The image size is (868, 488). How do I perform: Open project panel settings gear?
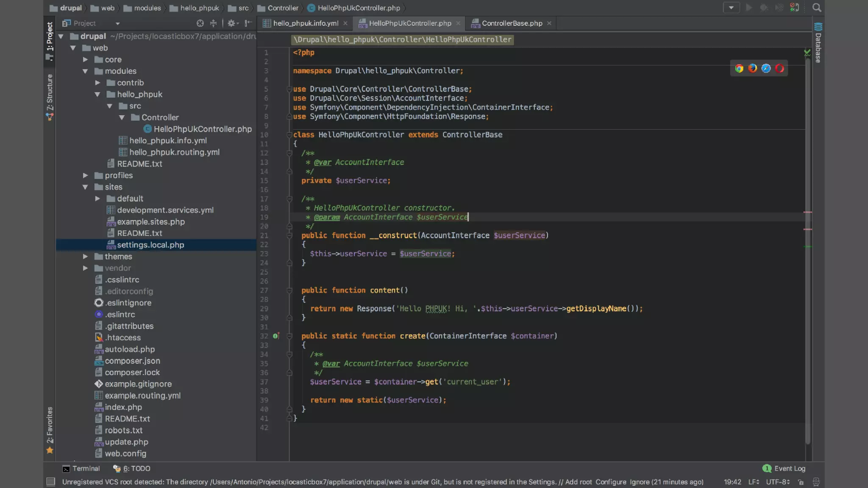(x=231, y=23)
